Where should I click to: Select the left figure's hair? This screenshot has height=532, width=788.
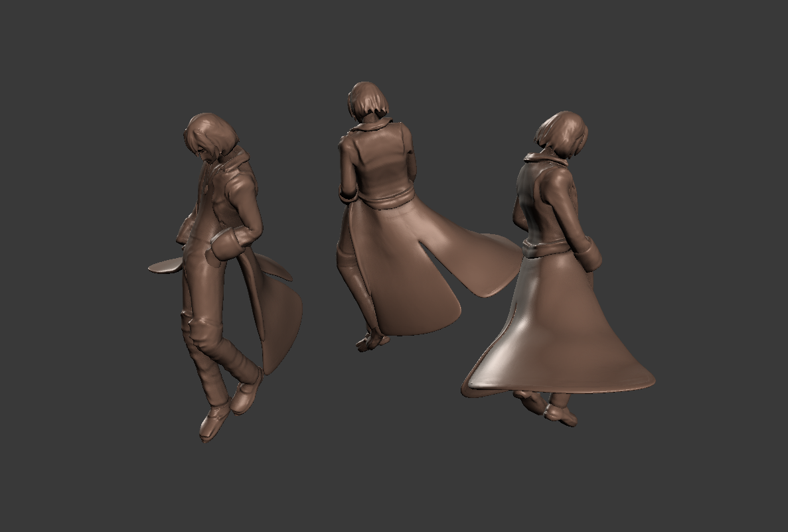click(210, 134)
